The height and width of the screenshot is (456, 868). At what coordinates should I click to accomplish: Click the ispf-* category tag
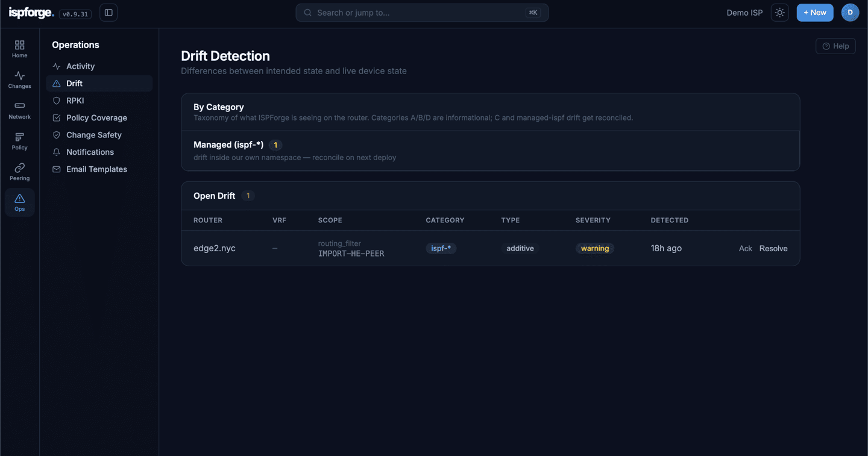point(441,248)
